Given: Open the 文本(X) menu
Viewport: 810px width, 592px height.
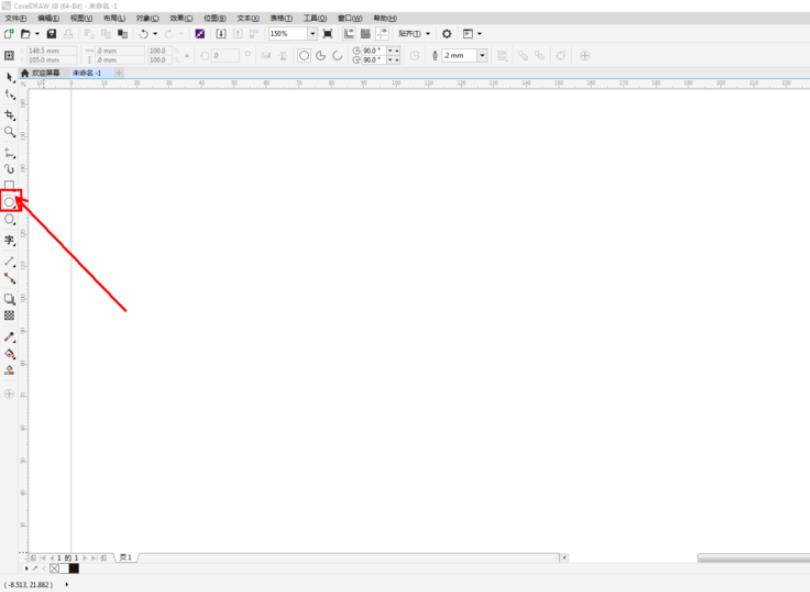Looking at the screenshot, I should (248, 18).
